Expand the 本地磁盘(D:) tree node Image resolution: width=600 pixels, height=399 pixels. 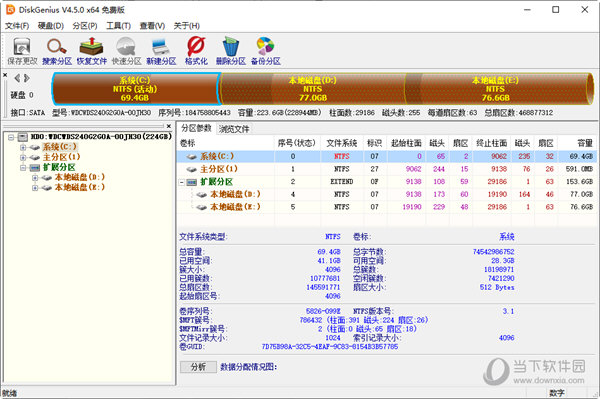[x=35, y=178]
